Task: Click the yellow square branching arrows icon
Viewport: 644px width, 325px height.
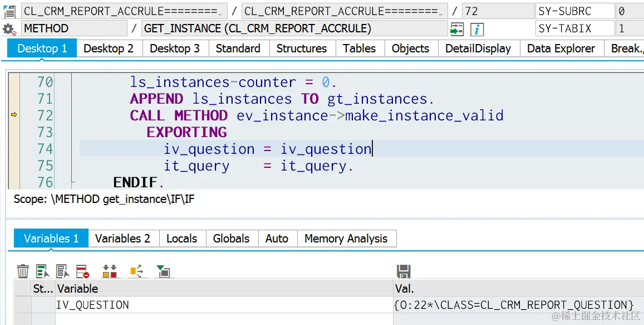Action: coord(136,271)
